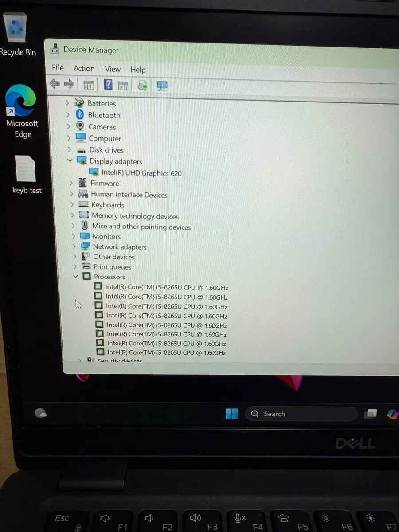The height and width of the screenshot is (532, 399).
Task: Open the Microsoft Edge desktop shortcut
Action: tap(22, 111)
